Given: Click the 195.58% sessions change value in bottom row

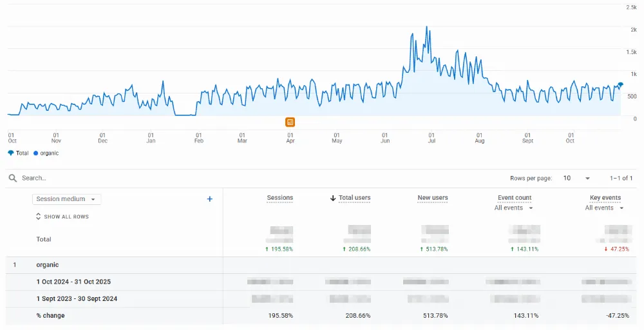Looking at the screenshot, I should pyautogui.click(x=281, y=316).
